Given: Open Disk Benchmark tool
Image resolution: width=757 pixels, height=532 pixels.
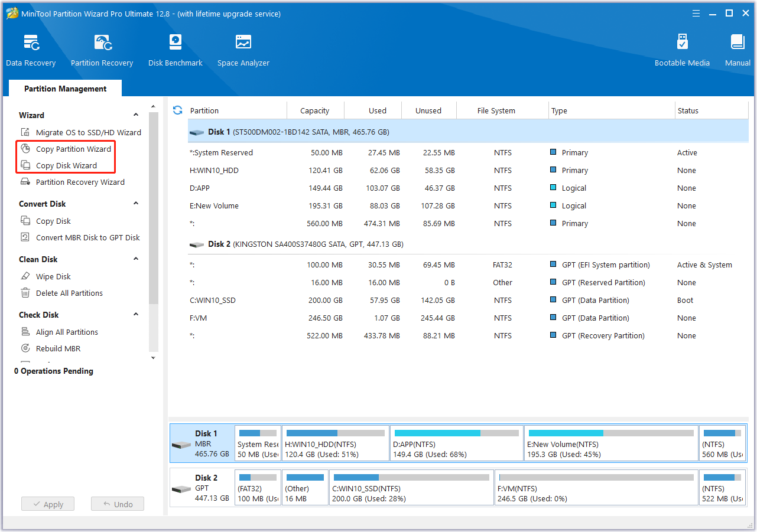Looking at the screenshot, I should [175, 51].
